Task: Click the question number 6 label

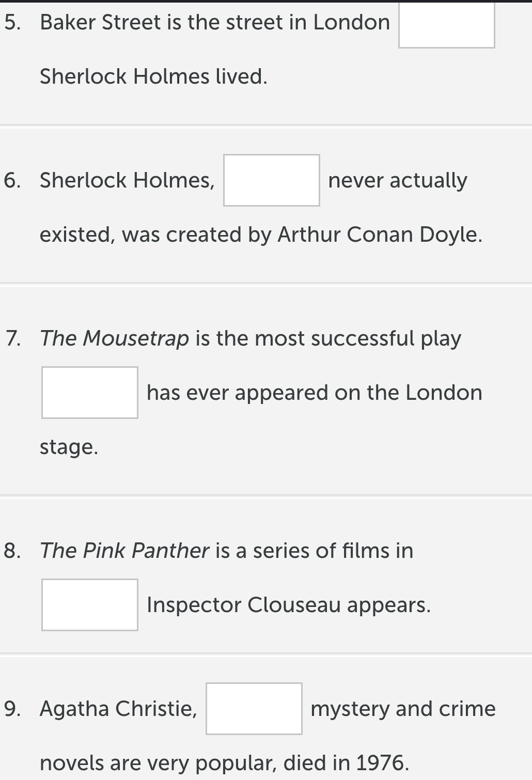Action: pos(12,180)
